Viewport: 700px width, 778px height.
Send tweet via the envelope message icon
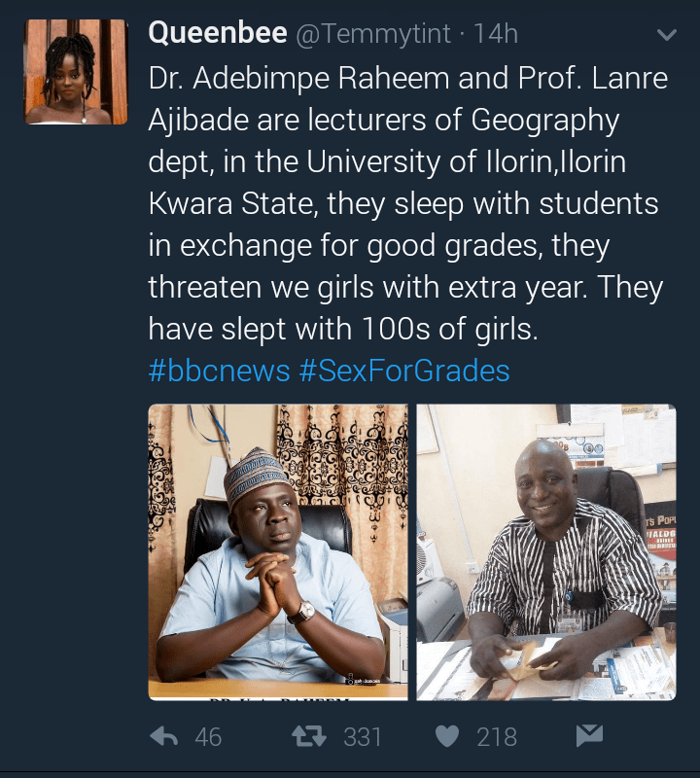[589, 736]
